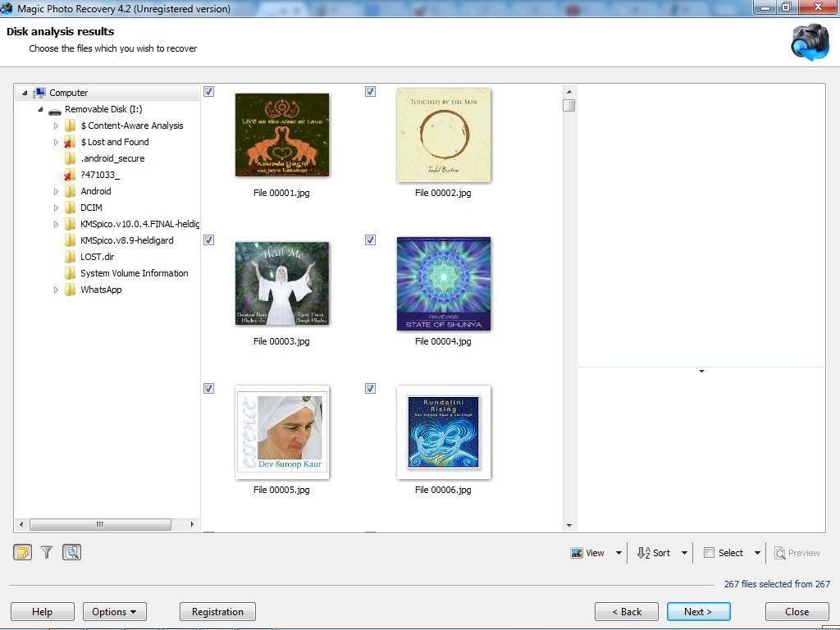Click the file list scroll down arrow
Screen dimensions: 840x630
569,526
